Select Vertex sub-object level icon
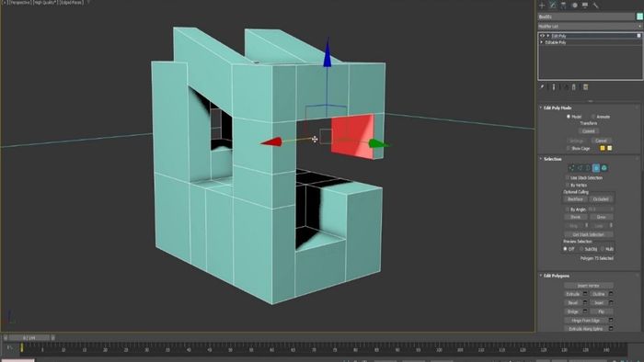Screen dimensions: 644x362 [571, 167]
